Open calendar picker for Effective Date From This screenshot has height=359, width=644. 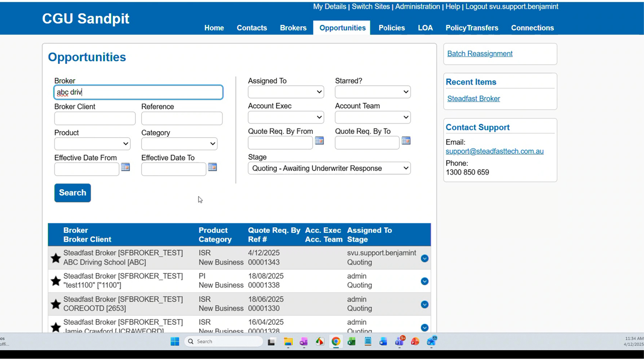pyautogui.click(x=125, y=167)
